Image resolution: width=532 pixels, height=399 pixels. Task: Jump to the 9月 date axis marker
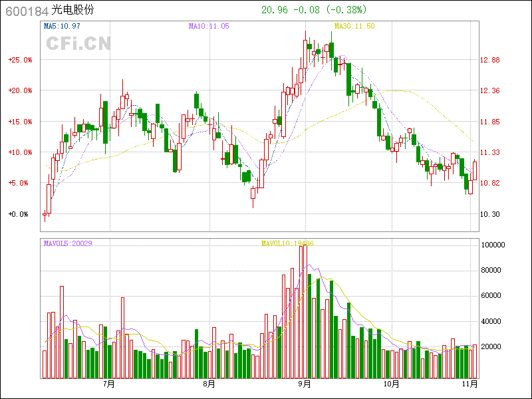point(305,384)
